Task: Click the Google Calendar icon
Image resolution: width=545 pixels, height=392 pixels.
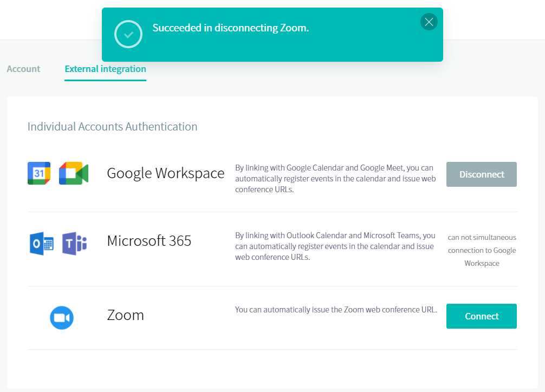Action: 39,173
